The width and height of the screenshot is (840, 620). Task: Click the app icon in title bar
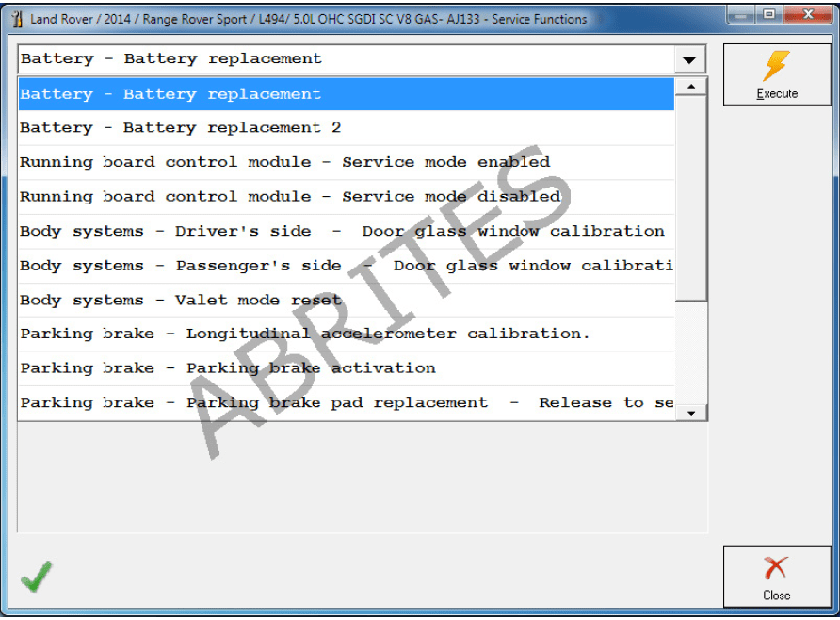coord(16,19)
